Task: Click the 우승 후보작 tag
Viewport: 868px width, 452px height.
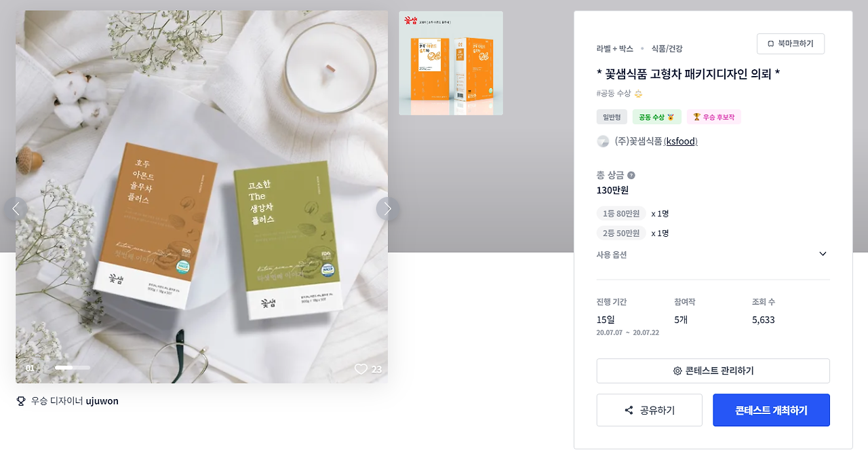Action: click(x=713, y=117)
